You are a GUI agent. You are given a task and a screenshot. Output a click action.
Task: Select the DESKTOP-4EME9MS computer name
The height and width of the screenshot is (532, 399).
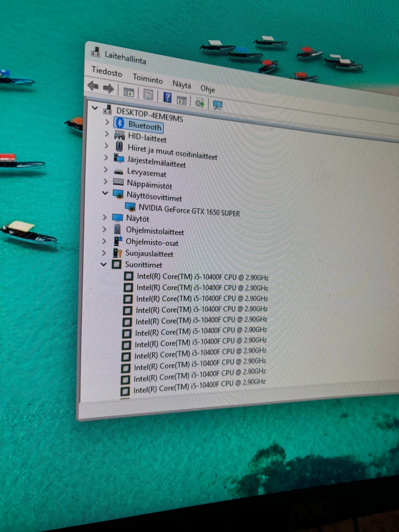click(x=150, y=115)
